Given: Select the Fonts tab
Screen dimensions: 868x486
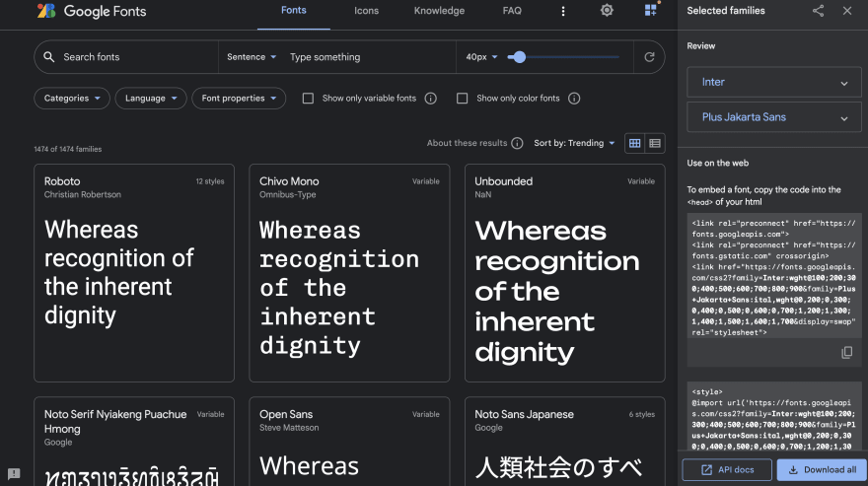Looking at the screenshot, I should click(x=293, y=11).
